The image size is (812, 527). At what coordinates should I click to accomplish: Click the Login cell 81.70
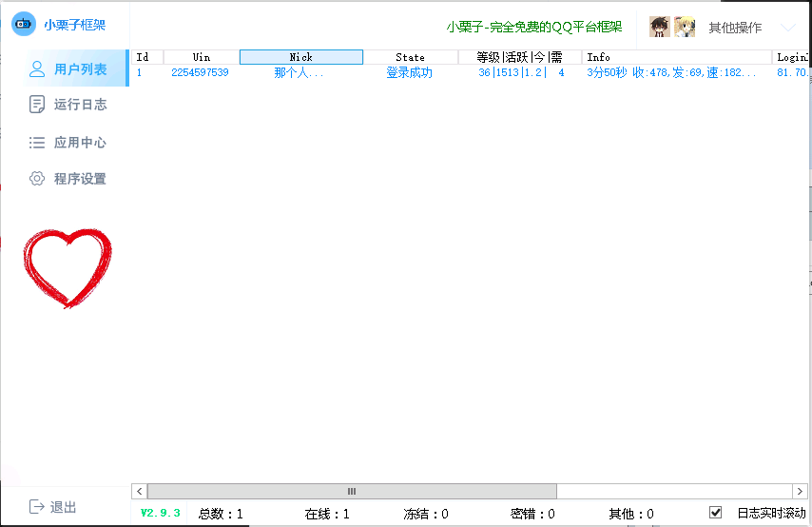[x=792, y=72]
